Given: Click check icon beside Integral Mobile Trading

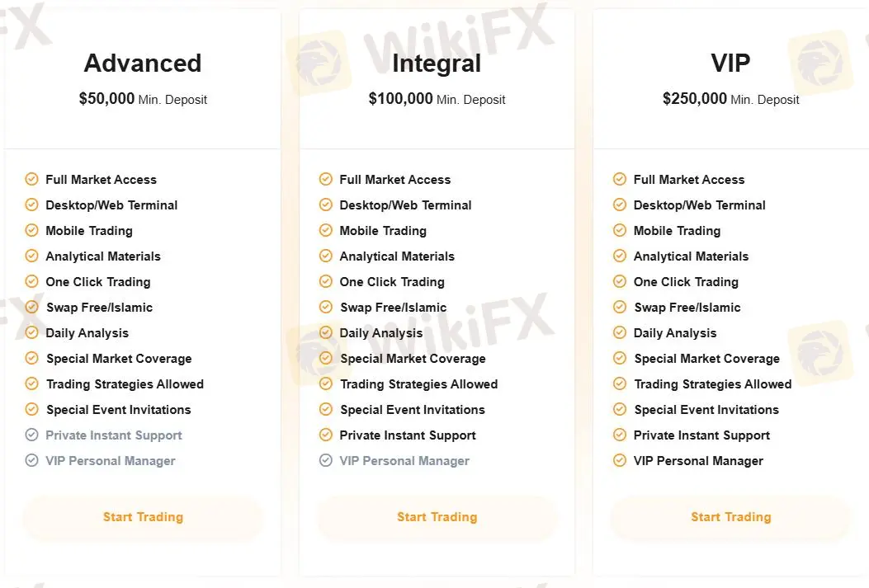Looking at the screenshot, I should [326, 230].
